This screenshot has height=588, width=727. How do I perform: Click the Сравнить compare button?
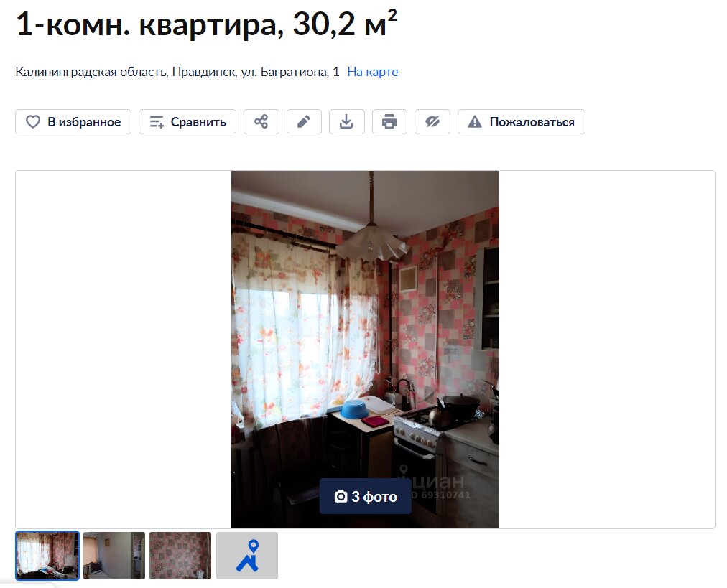[x=187, y=122]
